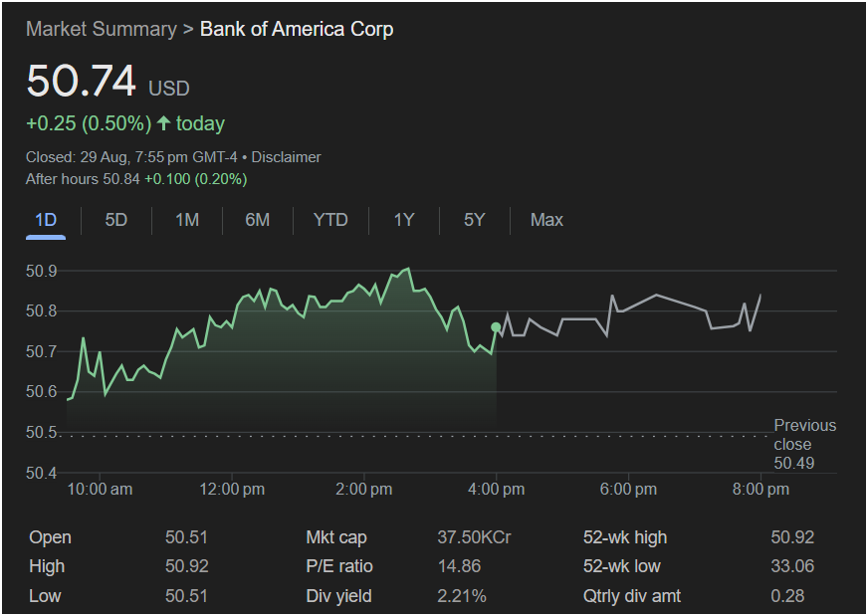Open the Disclaimer link
This screenshot has height=616, width=868.
click(x=287, y=157)
